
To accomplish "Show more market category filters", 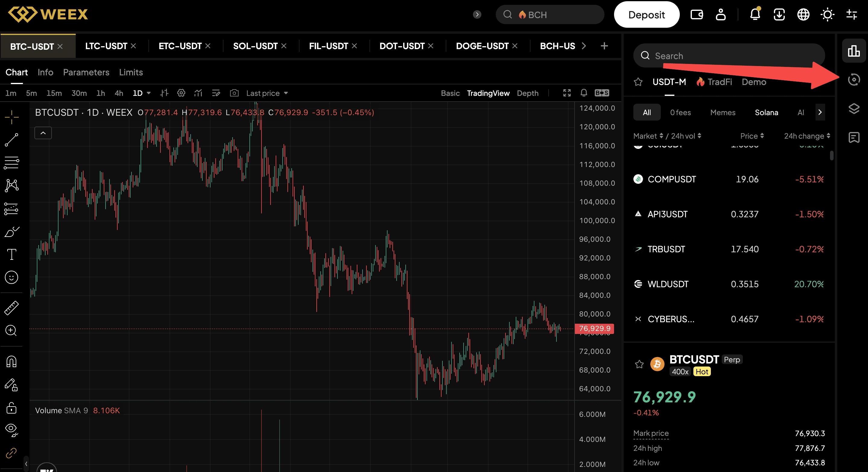I will (820, 112).
